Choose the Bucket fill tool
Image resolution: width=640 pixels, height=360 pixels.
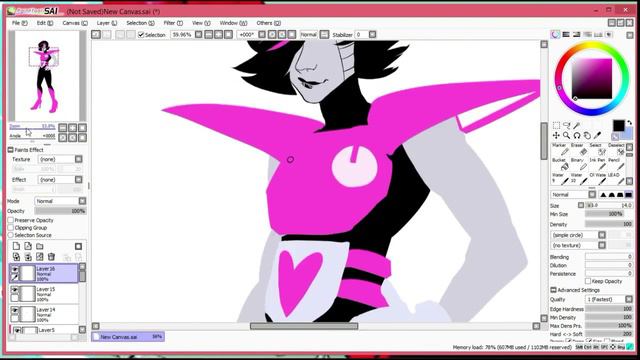pyautogui.click(x=560, y=164)
